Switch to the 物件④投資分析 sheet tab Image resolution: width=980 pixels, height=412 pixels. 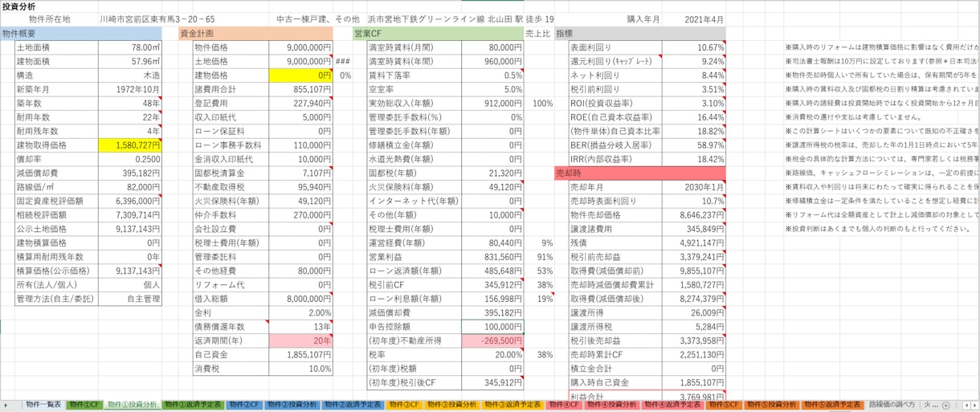click(x=611, y=405)
